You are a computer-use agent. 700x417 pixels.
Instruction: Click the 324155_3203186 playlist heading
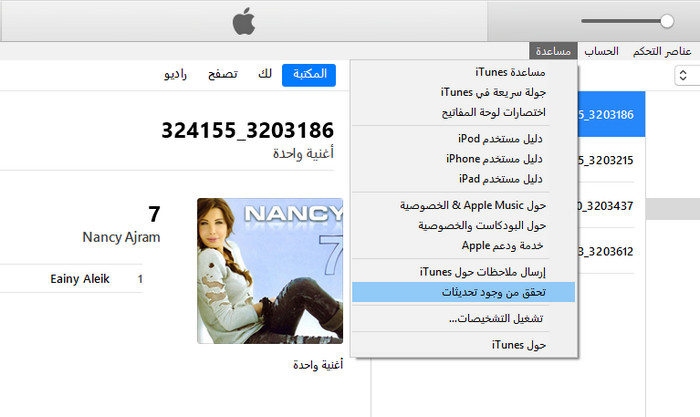pyautogui.click(x=247, y=130)
